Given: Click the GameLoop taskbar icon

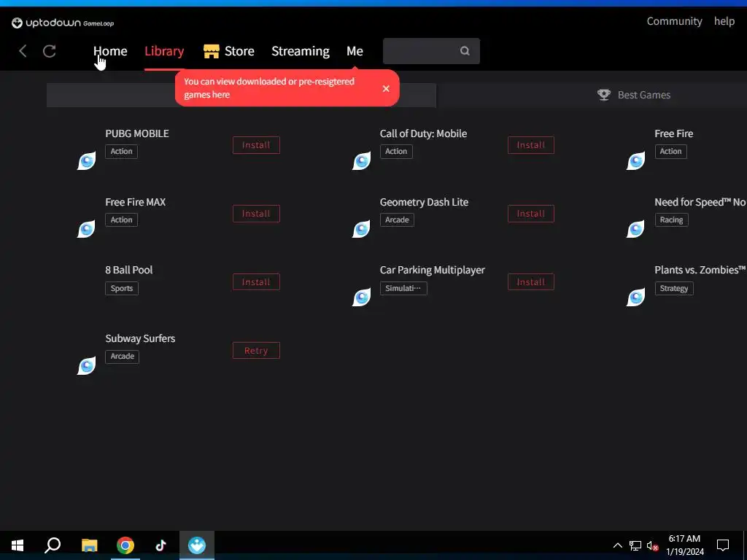Looking at the screenshot, I should pos(197,545).
